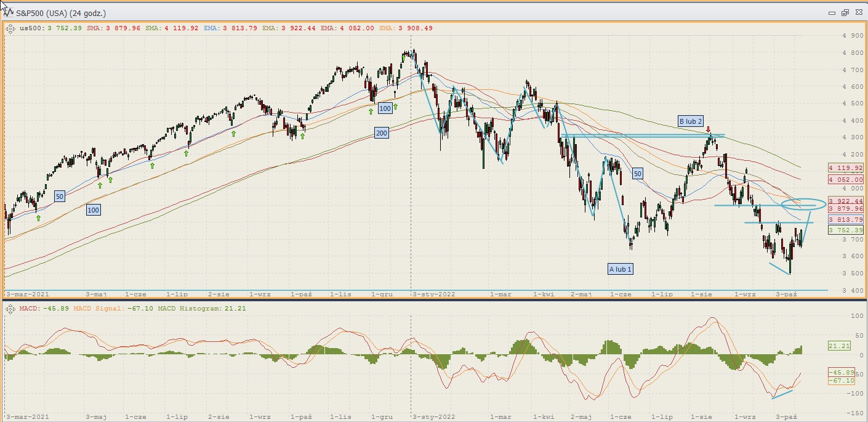This screenshot has height=422, width=868.
Task: Minimize the S&P500 chart window
Action: coord(832,12)
